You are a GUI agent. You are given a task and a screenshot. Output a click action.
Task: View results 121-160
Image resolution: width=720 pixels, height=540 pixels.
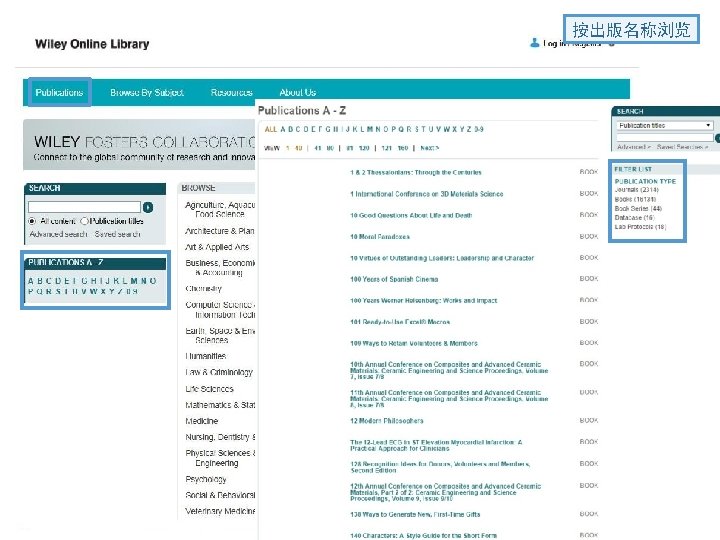[x=395, y=148]
